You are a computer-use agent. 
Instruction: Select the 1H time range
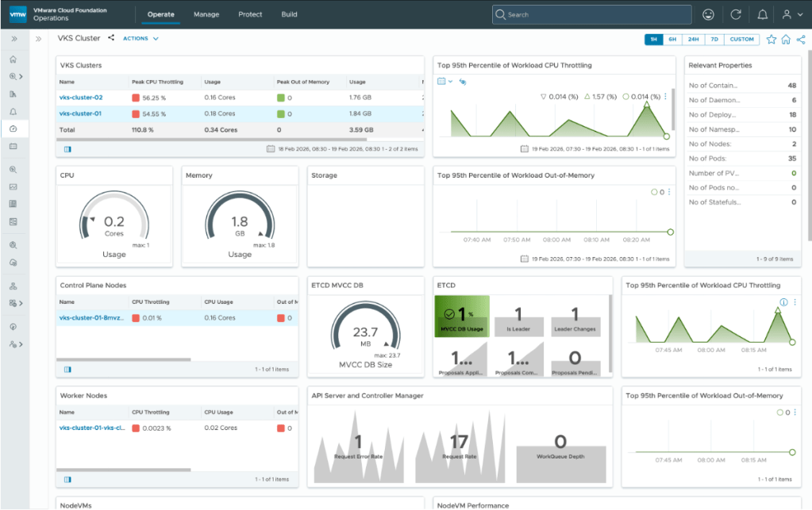click(x=653, y=40)
